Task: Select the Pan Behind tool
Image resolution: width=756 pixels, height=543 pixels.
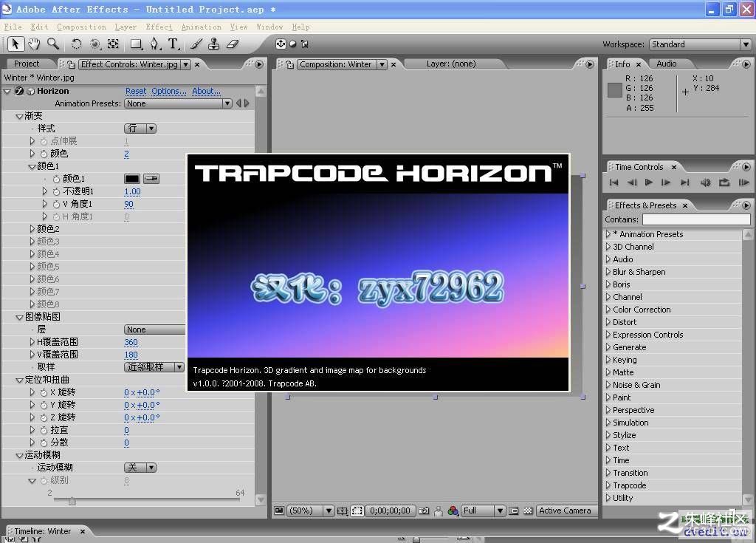Action: coord(113,44)
